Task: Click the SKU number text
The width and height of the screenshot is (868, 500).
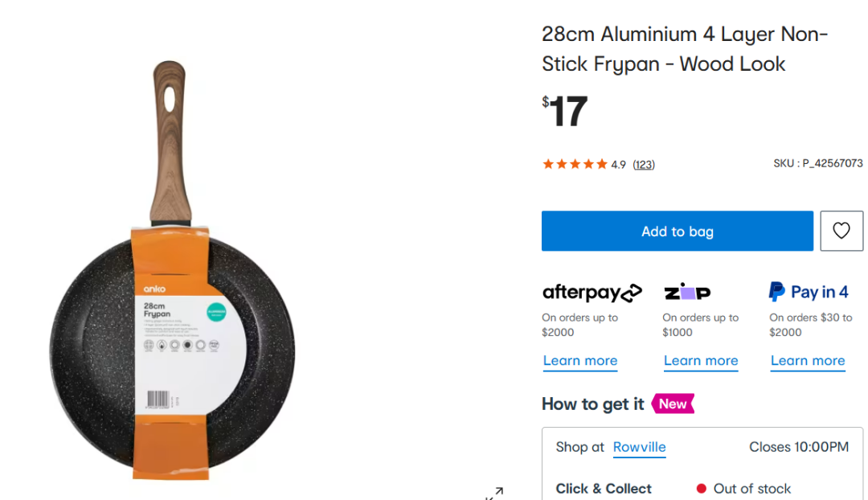Action: 817,163
